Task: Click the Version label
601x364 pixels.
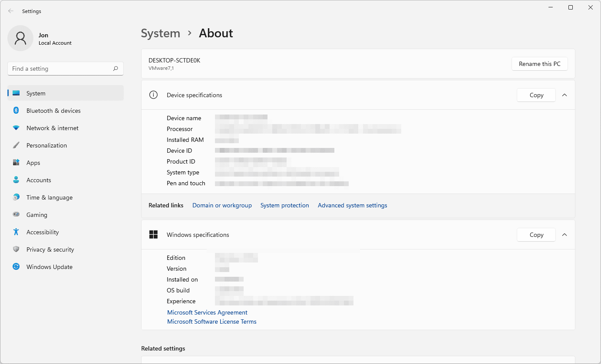Action: click(177, 269)
